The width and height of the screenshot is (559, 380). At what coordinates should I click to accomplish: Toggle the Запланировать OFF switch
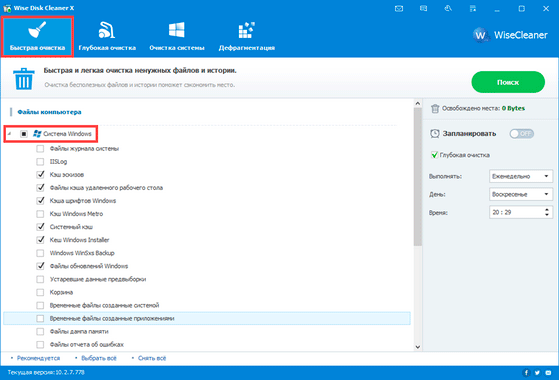point(521,134)
